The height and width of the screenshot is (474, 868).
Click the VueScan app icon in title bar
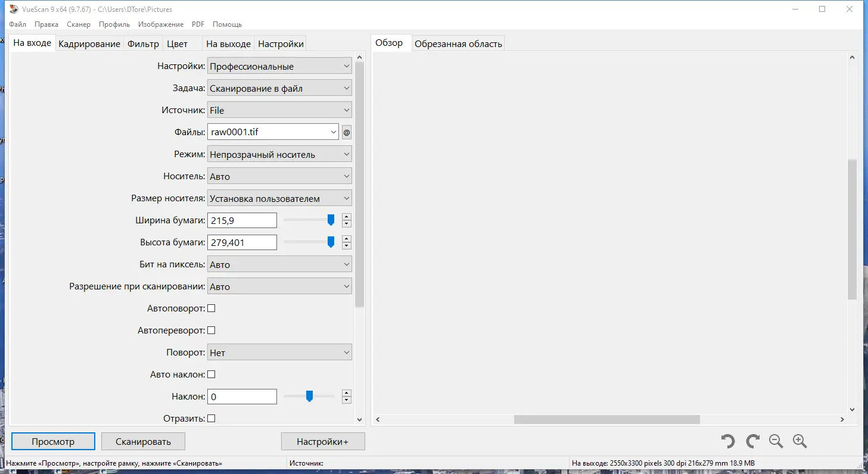[14, 9]
